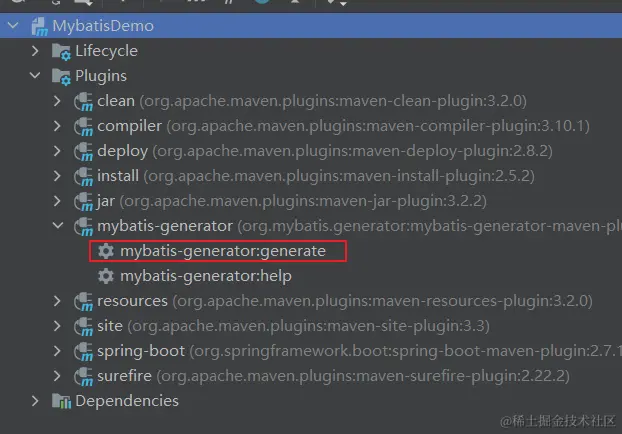
Task: Select the resources plugin entry
Action: [345, 301]
